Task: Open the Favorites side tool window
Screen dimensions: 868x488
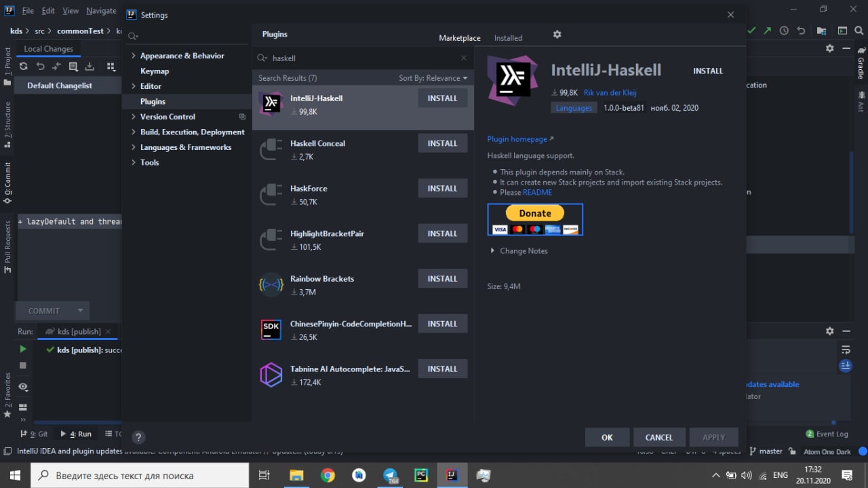Action: [x=7, y=394]
